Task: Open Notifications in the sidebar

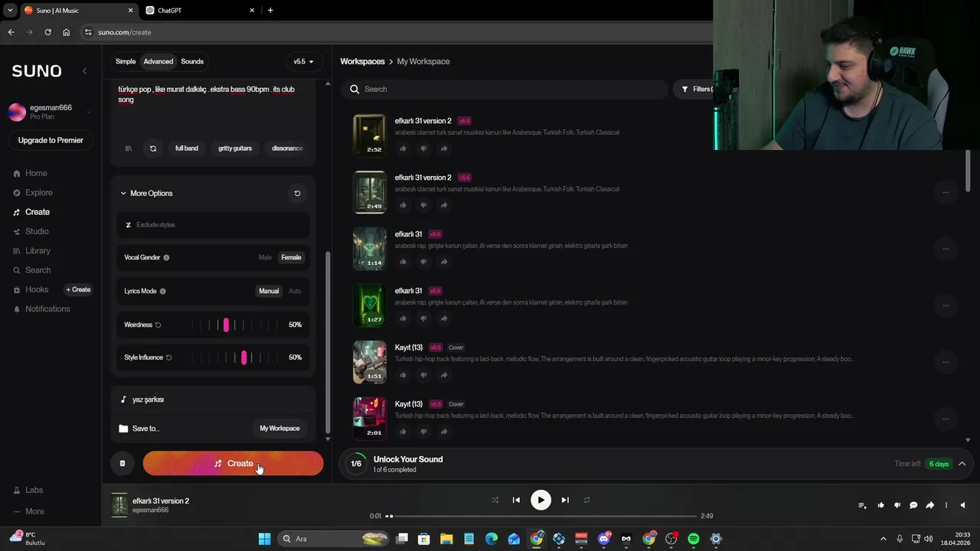Action: click(x=47, y=309)
